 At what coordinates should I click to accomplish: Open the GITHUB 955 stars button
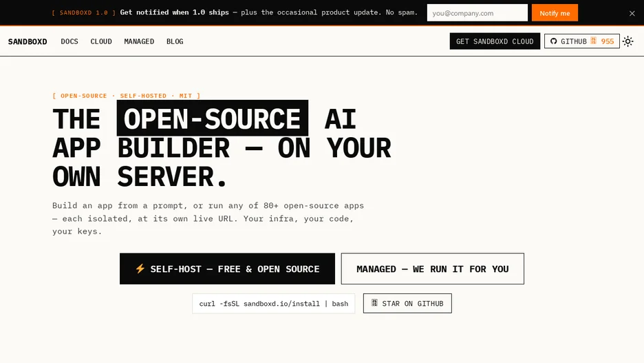(582, 41)
